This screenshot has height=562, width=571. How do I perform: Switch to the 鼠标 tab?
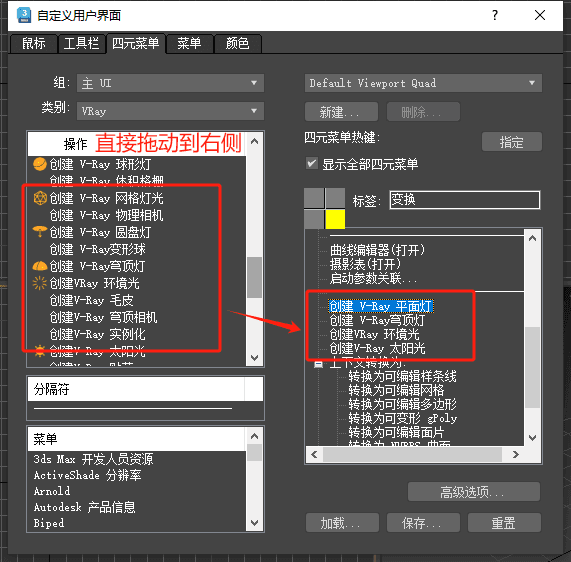pos(34,43)
